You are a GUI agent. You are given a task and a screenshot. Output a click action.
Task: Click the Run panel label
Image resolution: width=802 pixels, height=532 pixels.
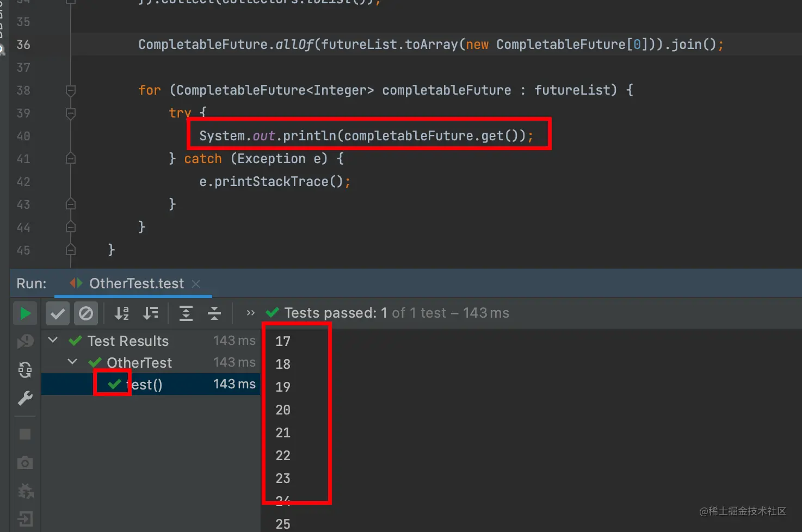click(32, 283)
